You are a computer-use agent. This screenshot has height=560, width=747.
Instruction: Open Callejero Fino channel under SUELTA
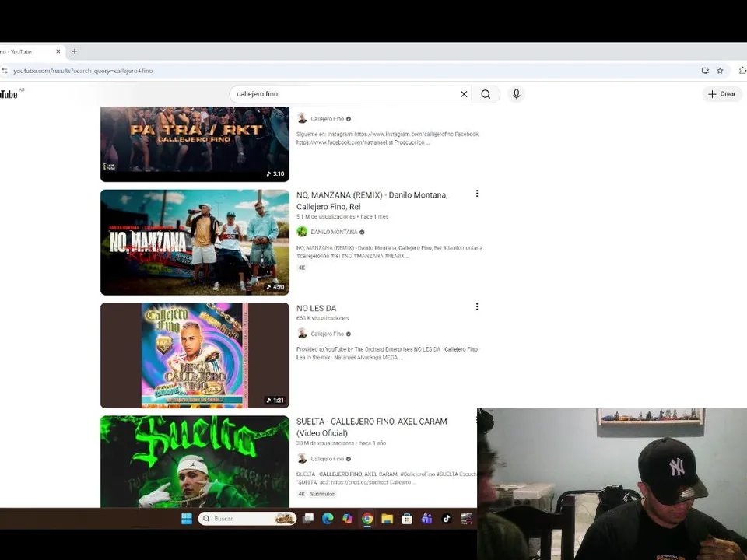328,459
